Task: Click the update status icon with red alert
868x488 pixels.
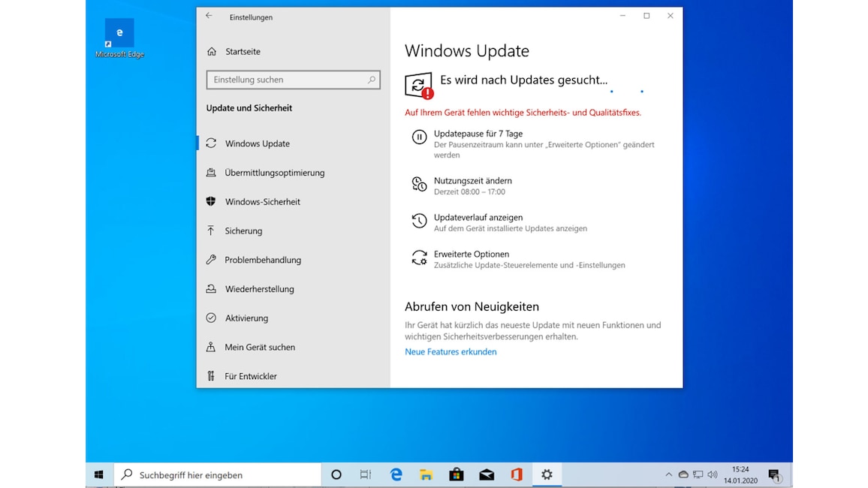Action: pos(419,86)
